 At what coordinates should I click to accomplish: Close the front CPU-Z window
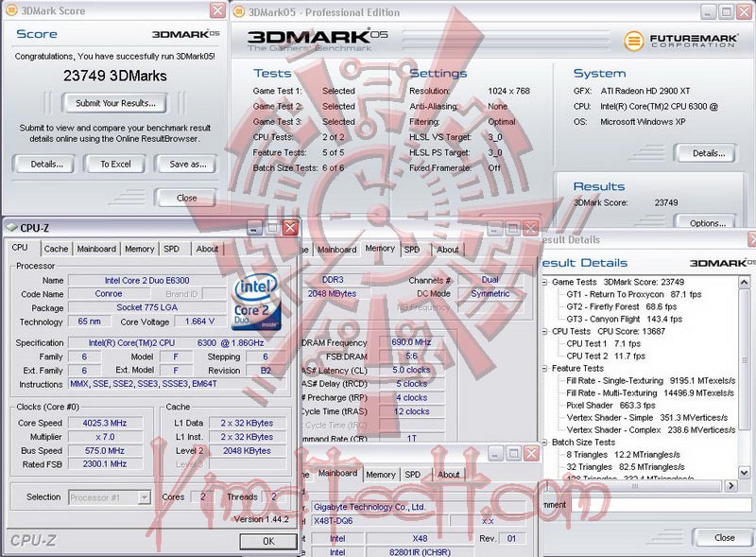click(290, 227)
